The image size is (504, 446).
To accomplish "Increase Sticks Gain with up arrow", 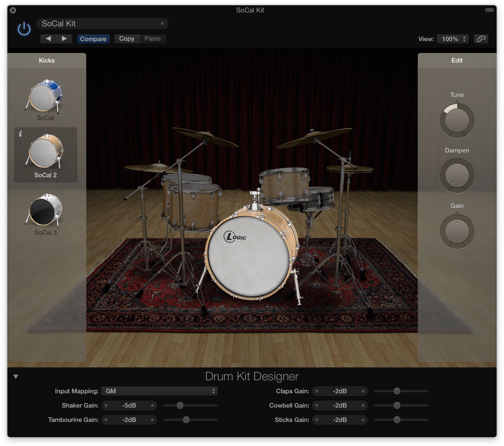I will tap(363, 420).
